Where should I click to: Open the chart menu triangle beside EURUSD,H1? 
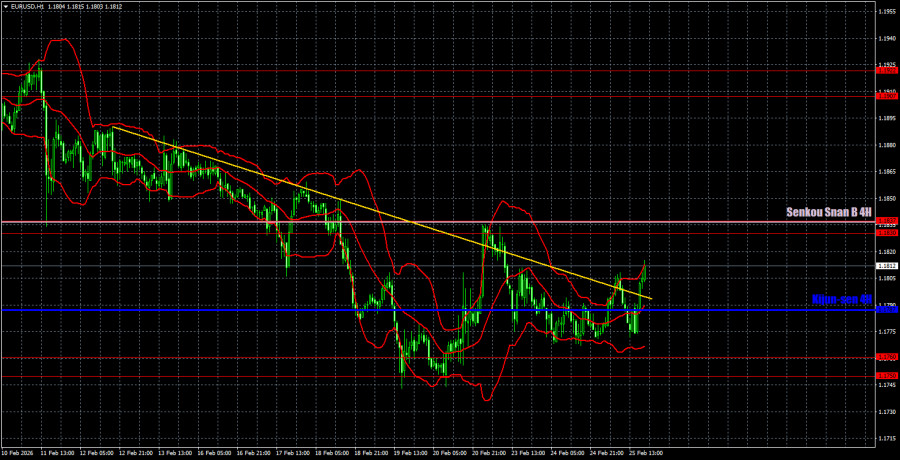click(5, 6)
